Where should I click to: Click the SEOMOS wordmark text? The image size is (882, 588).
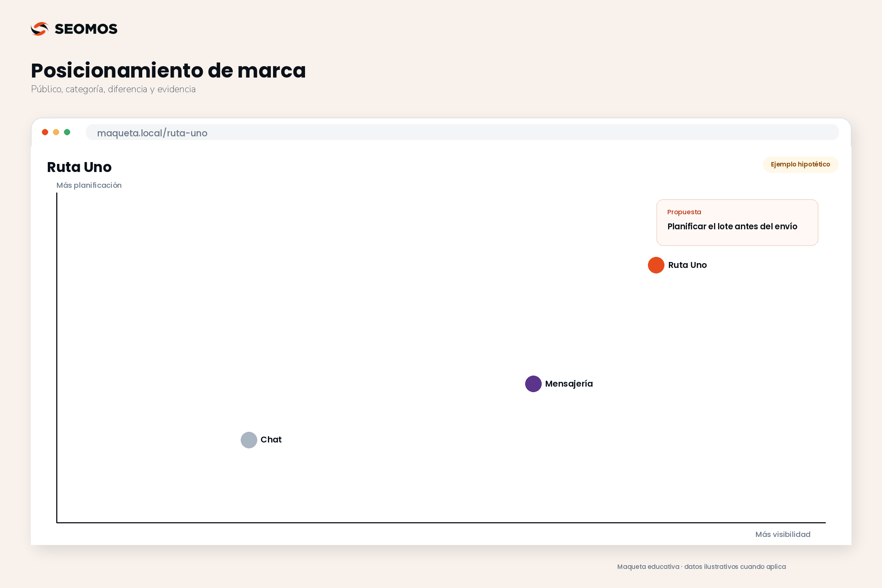pos(86,29)
